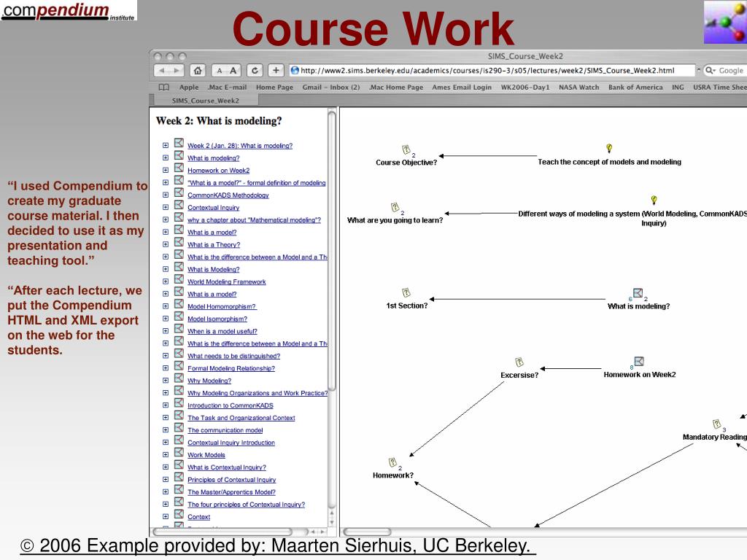
Task: Click the browser Back arrow button
Action: tap(161, 71)
